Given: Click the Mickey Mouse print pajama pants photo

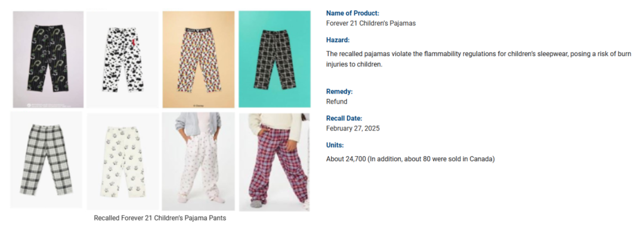Looking at the screenshot, I should click(x=199, y=60).
